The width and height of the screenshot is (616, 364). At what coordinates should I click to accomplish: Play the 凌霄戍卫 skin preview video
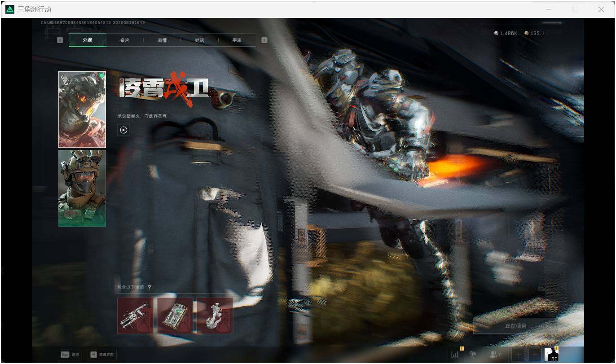click(x=123, y=130)
